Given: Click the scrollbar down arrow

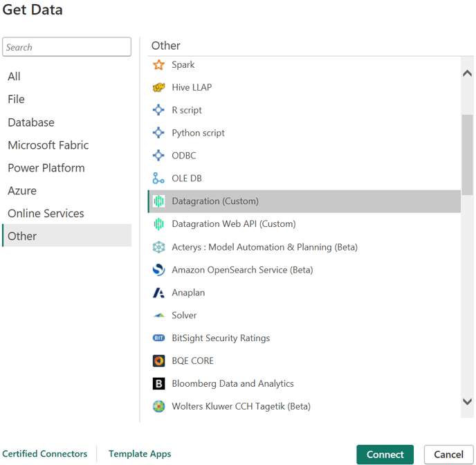Looking at the screenshot, I should coord(467,401).
